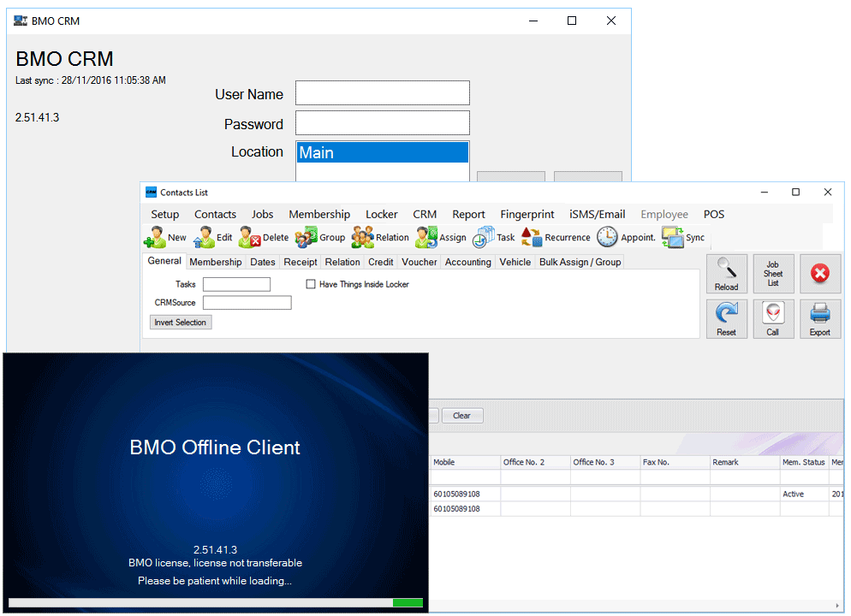Click the Call phone button
The image size is (851, 616).
pos(773,319)
